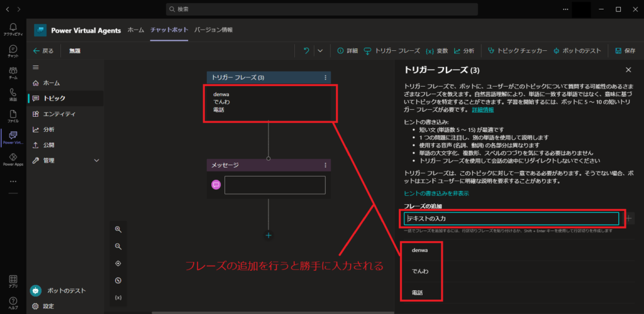Click the message text box

[x=275, y=185]
